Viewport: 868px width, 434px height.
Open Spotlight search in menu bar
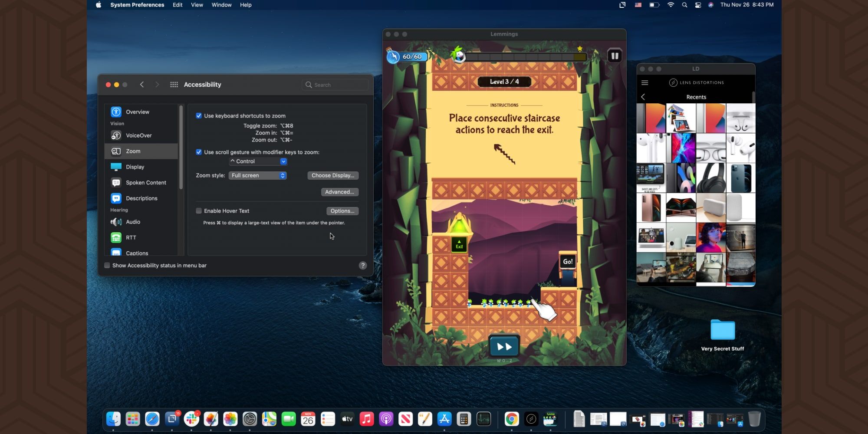pos(684,5)
